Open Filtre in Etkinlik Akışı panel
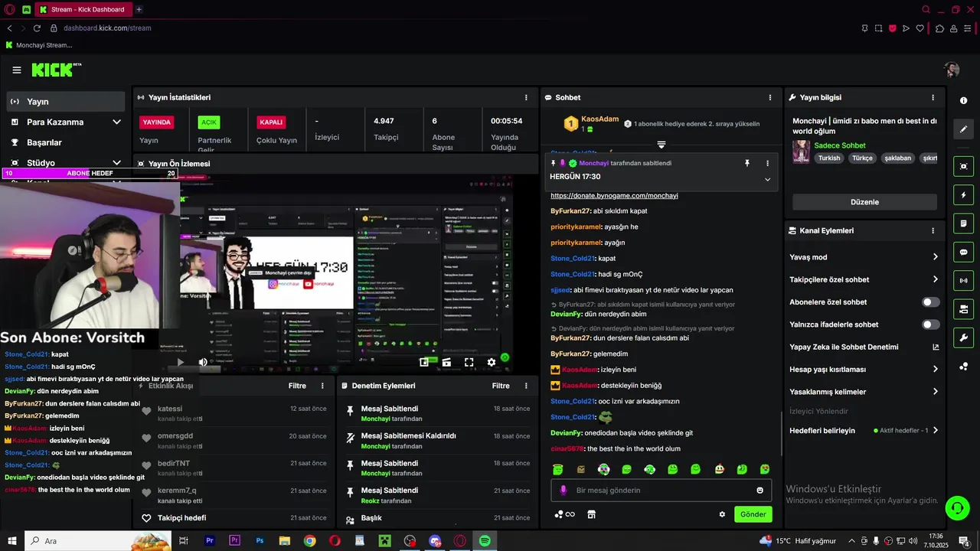Screen dimensions: 980x551 click(x=297, y=386)
